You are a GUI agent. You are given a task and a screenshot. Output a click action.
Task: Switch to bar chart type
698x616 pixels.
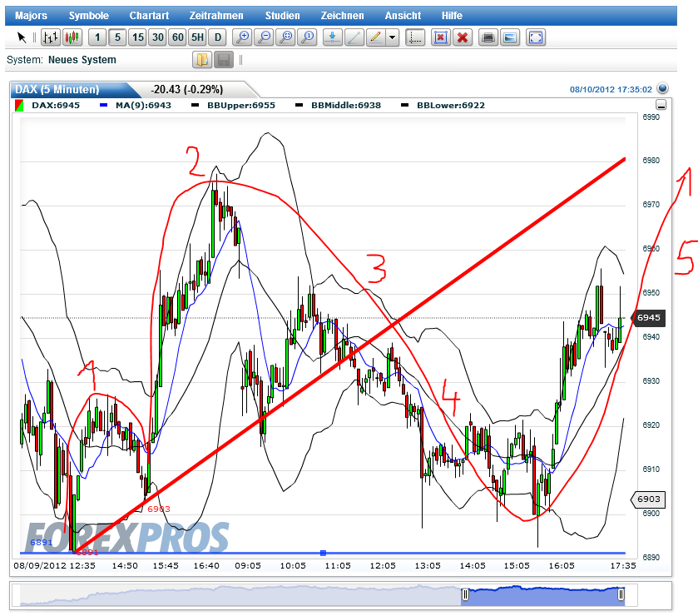(51, 37)
